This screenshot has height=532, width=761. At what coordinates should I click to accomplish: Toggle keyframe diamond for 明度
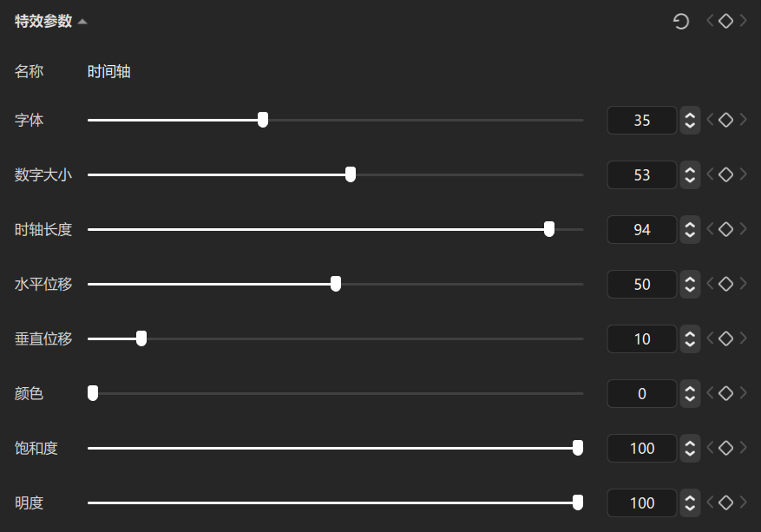(x=725, y=502)
